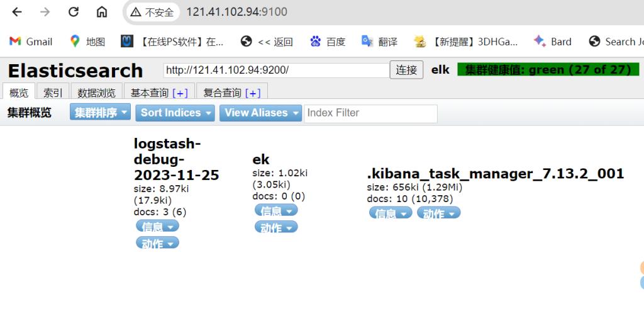Click the elk cluster name label
The height and width of the screenshot is (311, 644).
point(440,70)
